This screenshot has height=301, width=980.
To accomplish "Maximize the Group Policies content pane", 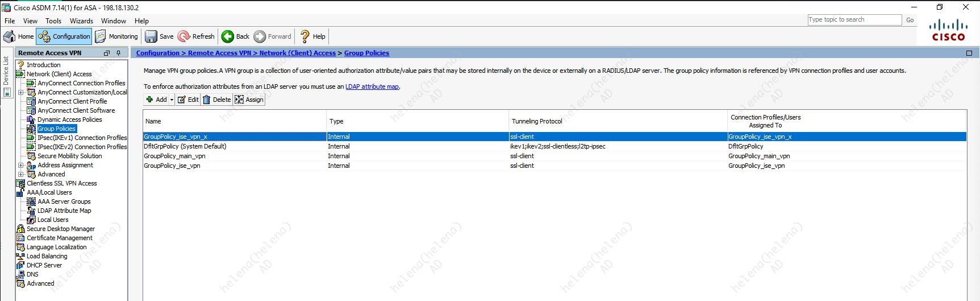I will click(969, 53).
